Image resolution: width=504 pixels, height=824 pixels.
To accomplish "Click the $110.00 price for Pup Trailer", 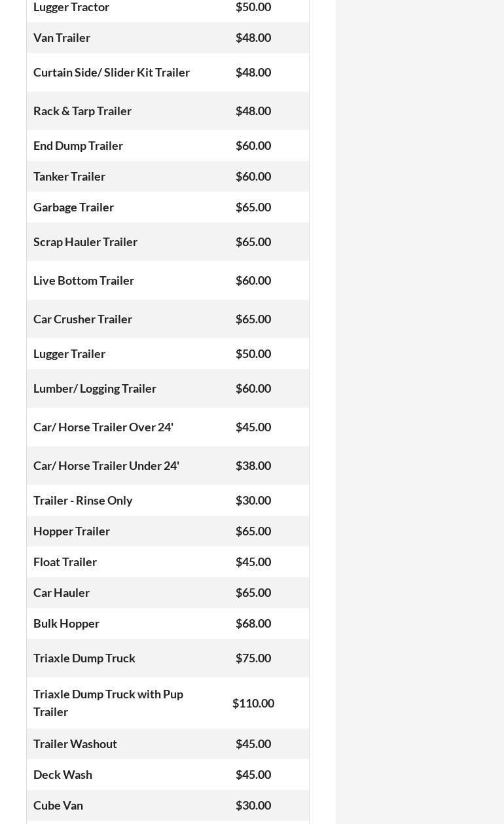I will tap(253, 704).
